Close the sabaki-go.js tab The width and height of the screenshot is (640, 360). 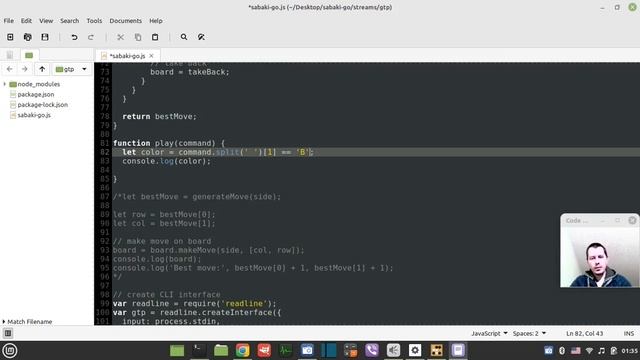[x=151, y=56]
